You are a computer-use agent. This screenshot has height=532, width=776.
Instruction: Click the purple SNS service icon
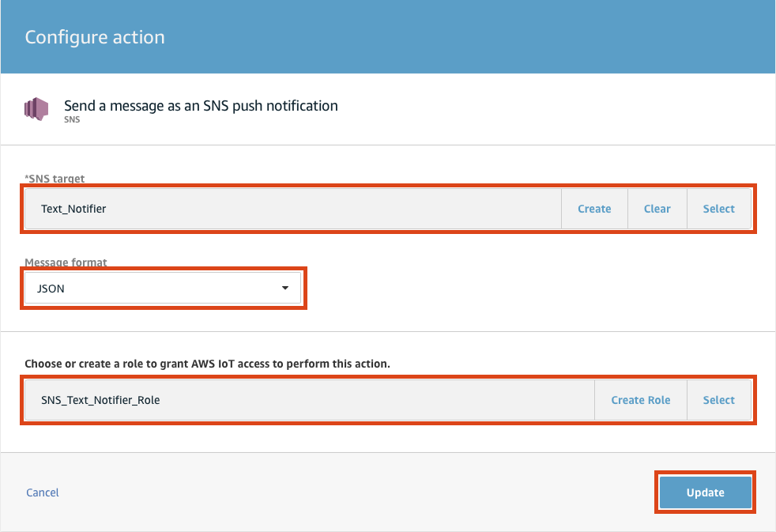tap(36, 109)
